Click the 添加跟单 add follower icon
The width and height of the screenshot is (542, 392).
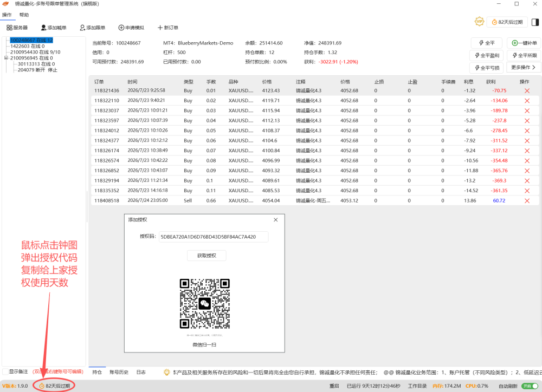coord(82,28)
